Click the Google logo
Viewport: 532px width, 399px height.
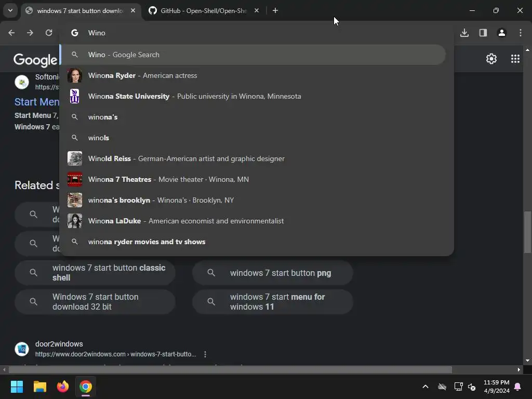(x=35, y=60)
